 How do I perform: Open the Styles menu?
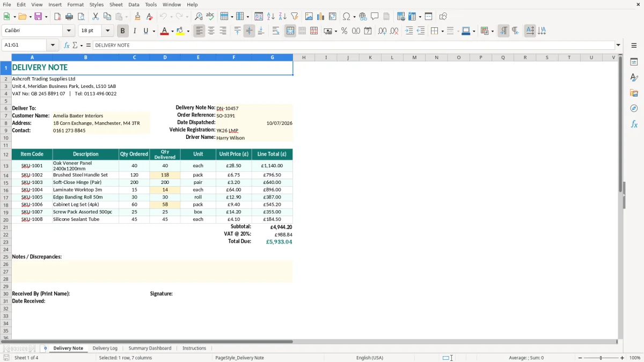[97, 4]
